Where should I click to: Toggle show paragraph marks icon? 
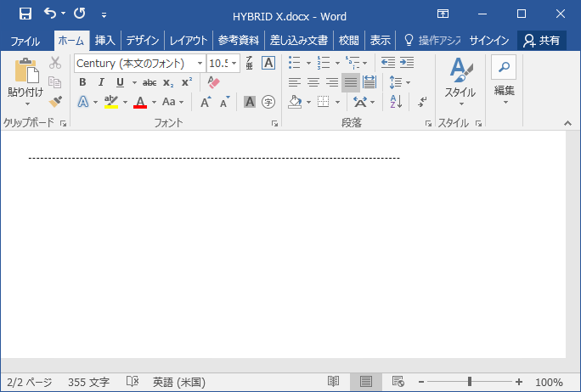coord(422,102)
